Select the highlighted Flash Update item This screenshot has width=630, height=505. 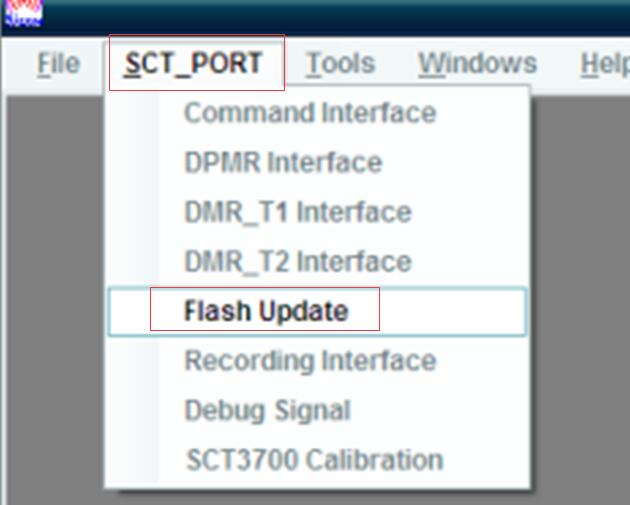266,311
